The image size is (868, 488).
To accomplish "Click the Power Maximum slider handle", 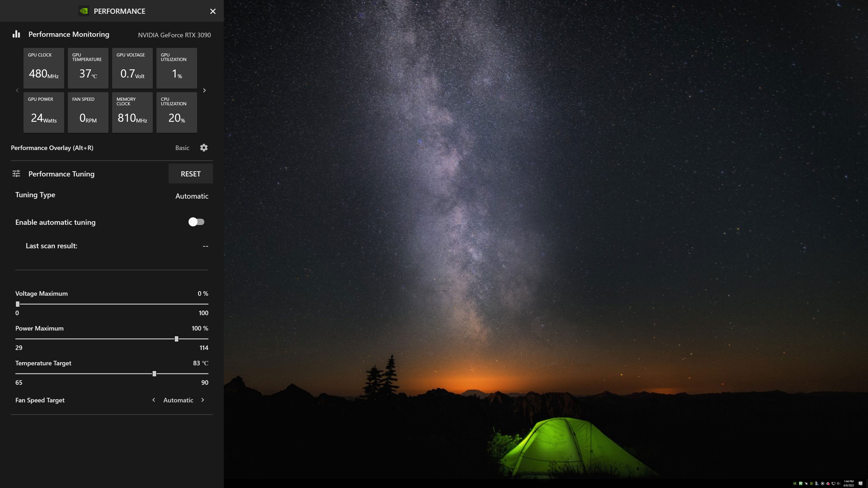I will pos(176,339).
